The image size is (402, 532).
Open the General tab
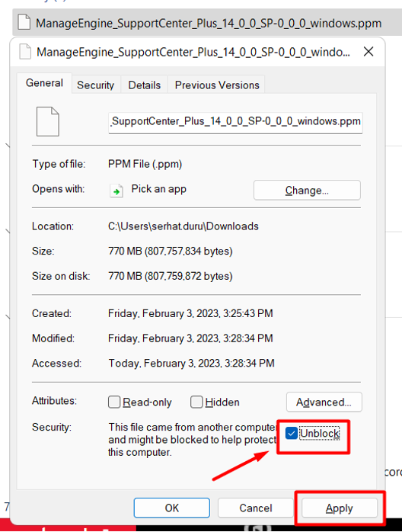coord(44,83)
